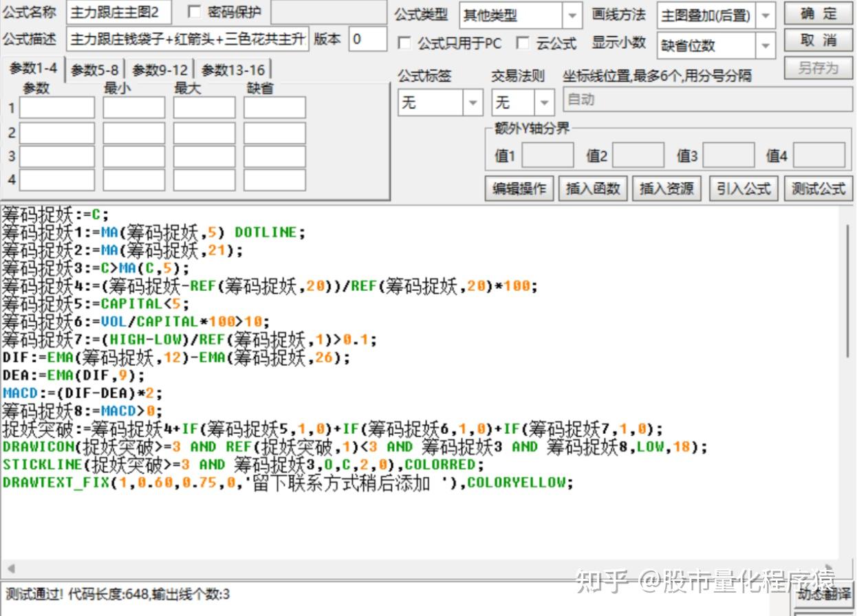Click the line DEA:=EMA(DIF,9);

click(x=74, y=375)
